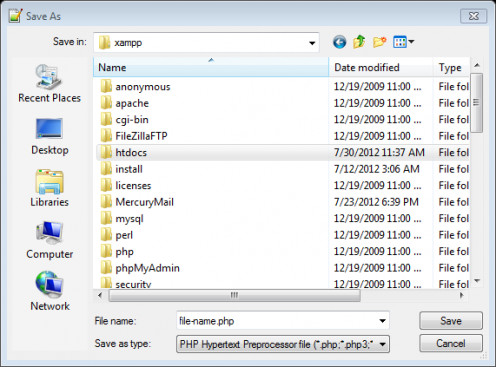Click the file-name.php text field
496x367 pixels.
coord(277,321)
